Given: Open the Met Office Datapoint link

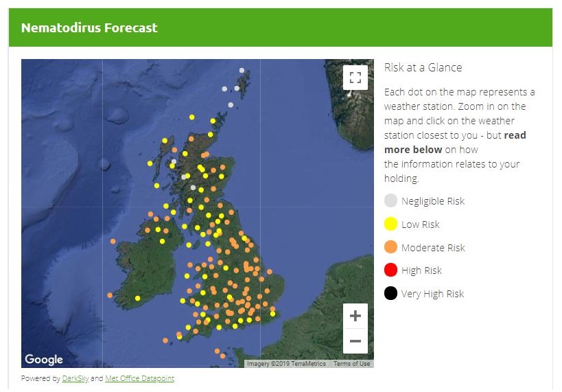Looking at the screenshot, I should pos(139,378).
